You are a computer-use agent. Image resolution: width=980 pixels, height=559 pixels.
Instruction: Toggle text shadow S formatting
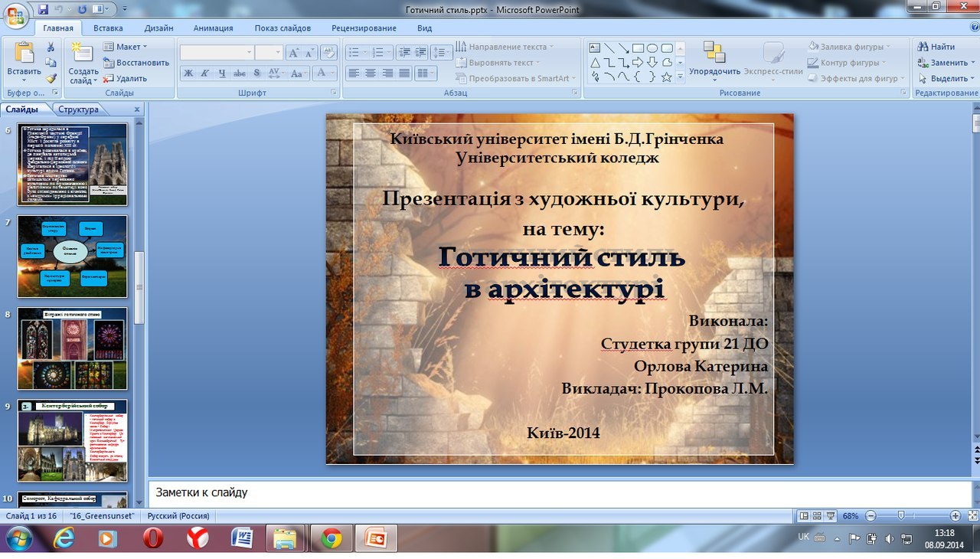click(x=257, y=74)
